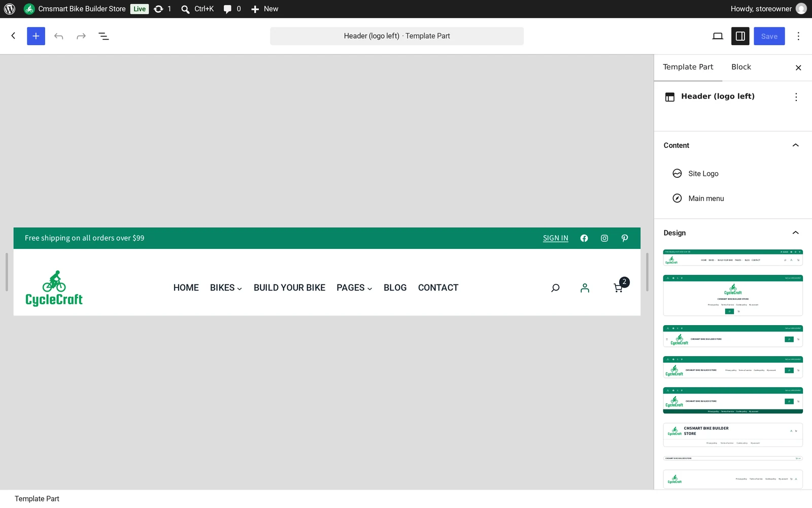Image resolution: width=812 pixels, height=508 pixels.
Task: Open the editor Options three-dot menu
Action: 798,36
